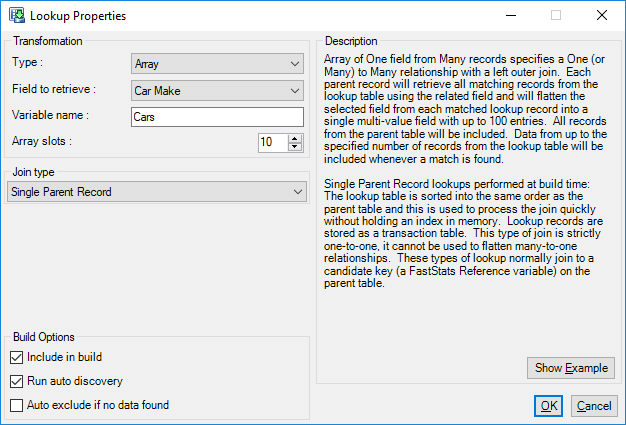
Task: Close the Lookup Properties dialog
Action: pos(602,16)
